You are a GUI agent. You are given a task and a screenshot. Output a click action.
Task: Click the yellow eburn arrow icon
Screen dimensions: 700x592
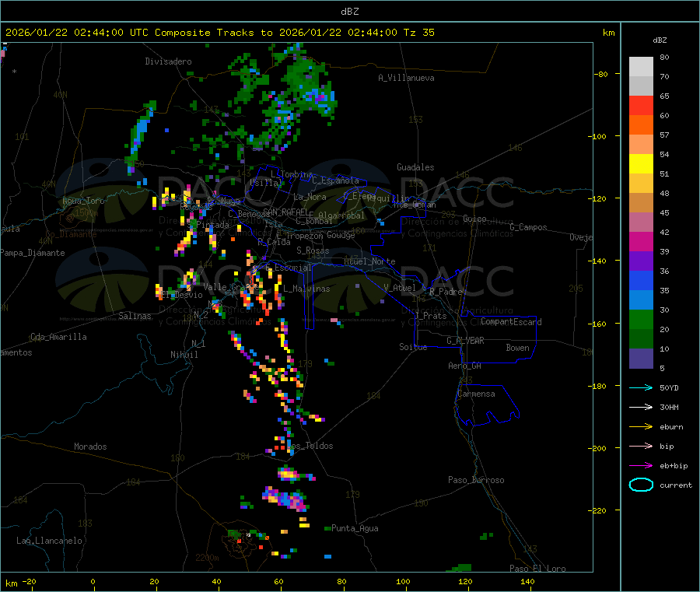pyautogui.click(x=641, y=427)
